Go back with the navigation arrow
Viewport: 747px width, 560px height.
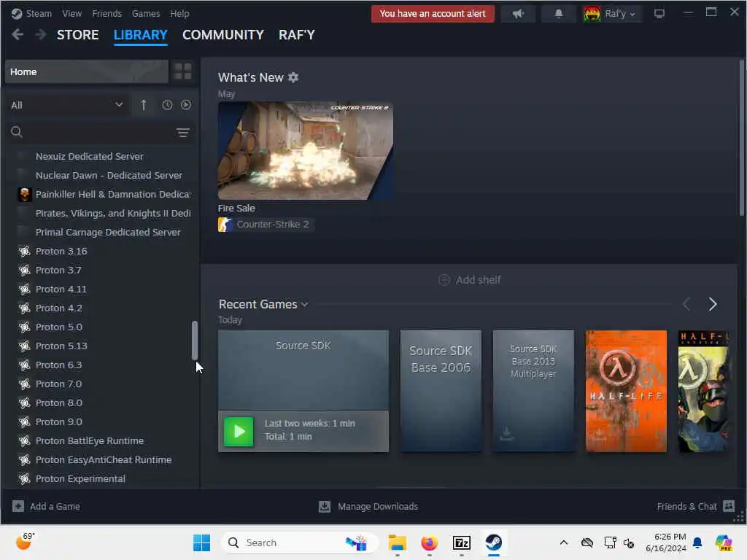(x=18, y=34)
